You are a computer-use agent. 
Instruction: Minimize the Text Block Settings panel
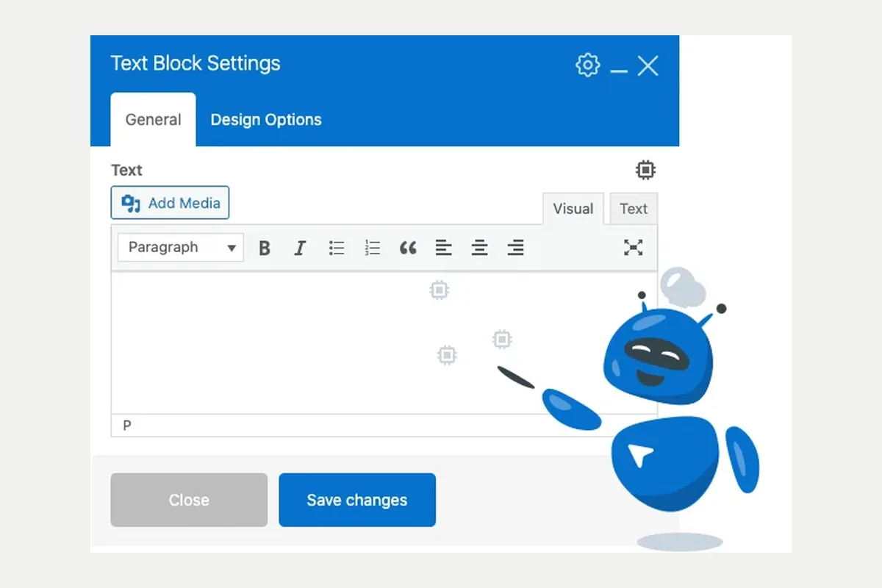[x=619, y=71]
